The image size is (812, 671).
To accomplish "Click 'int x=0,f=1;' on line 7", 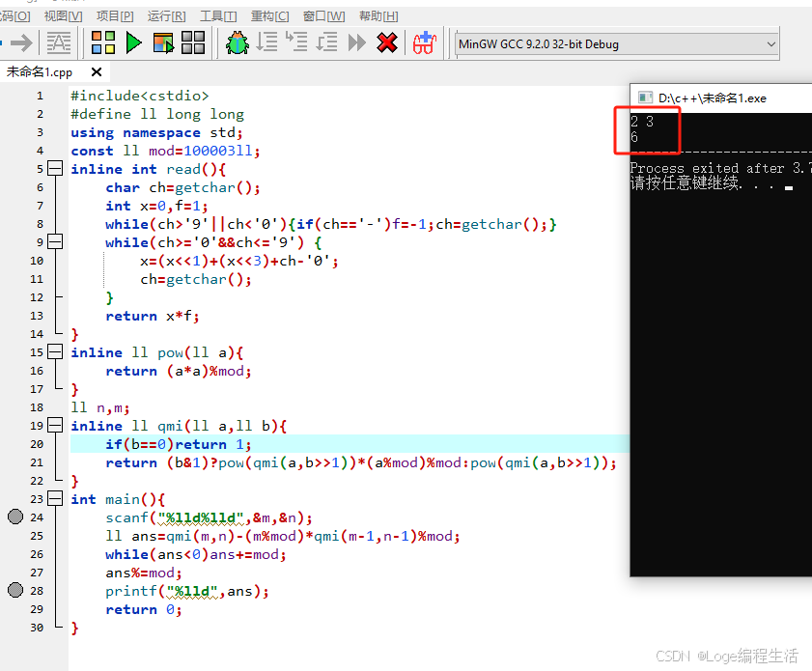I will point(157,206).
